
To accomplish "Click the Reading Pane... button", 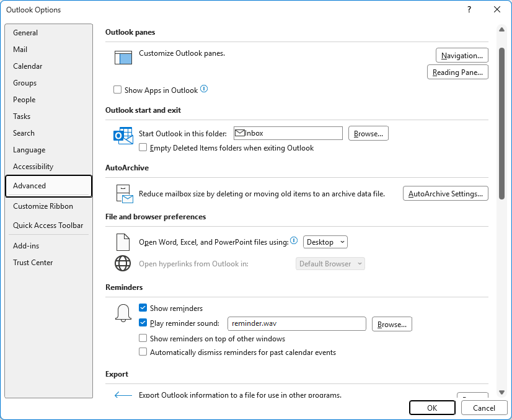I will click(457, 72).
